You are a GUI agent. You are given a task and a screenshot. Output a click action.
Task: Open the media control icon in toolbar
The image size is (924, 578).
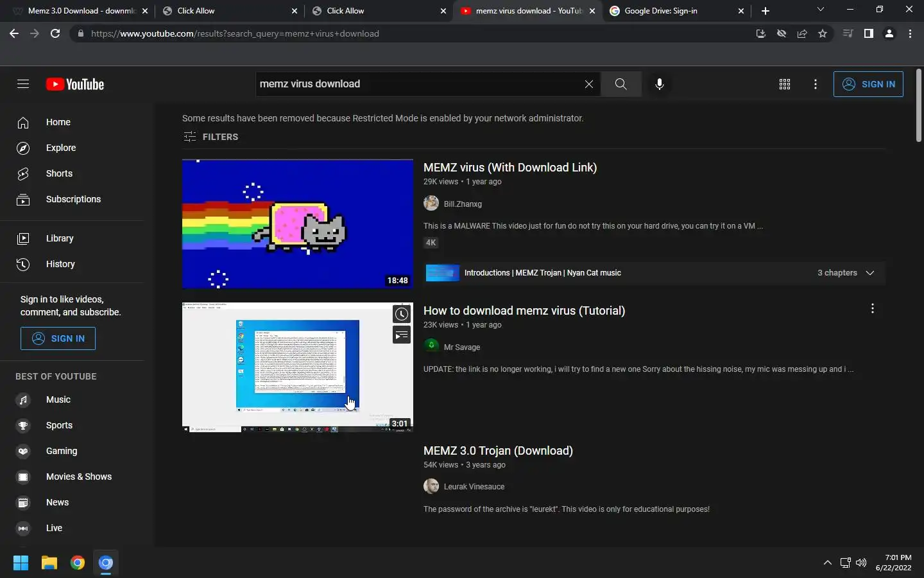pyautogui.click(x=848, y=33)
